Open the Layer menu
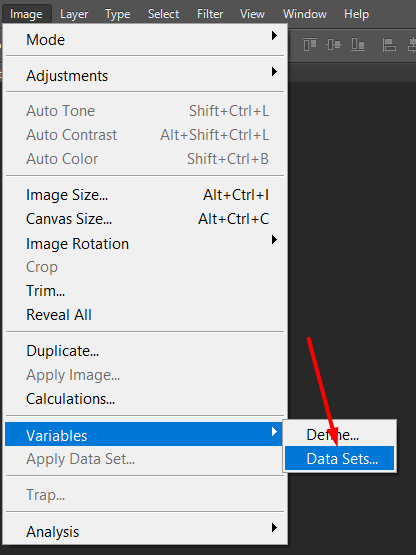Screen dimensions: 416x555 [x=74, y=14]
